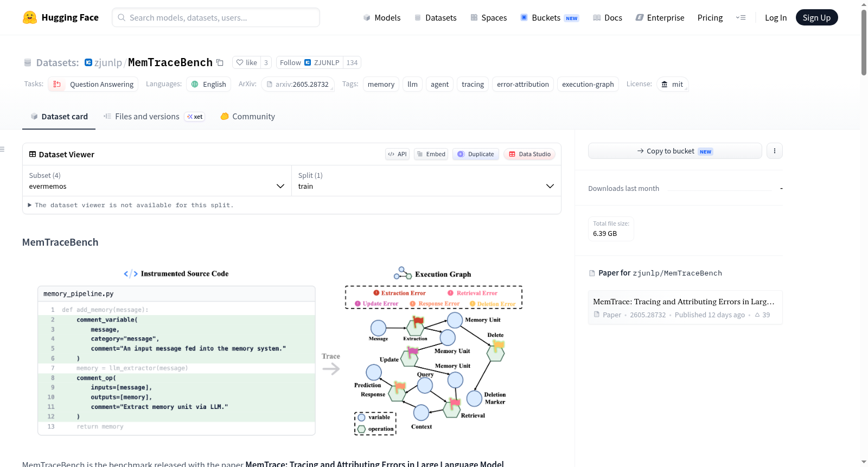Click the agent tag
868x467 pixels.
(439, 84)
